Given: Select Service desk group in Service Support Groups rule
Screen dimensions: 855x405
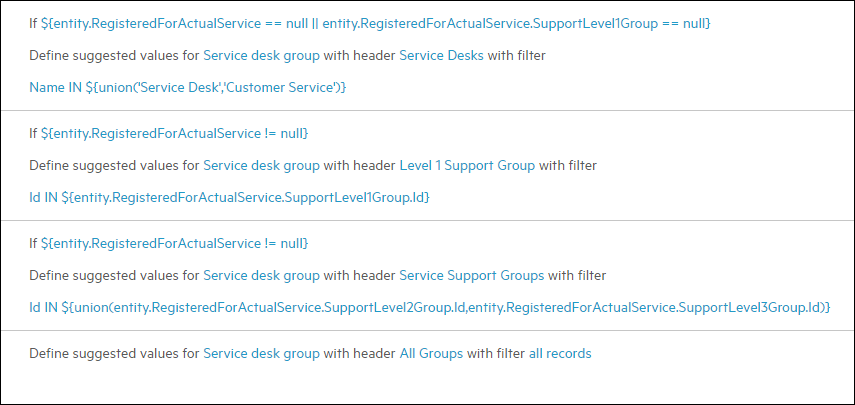Looking at the screenshot, I should coord(261,275).
